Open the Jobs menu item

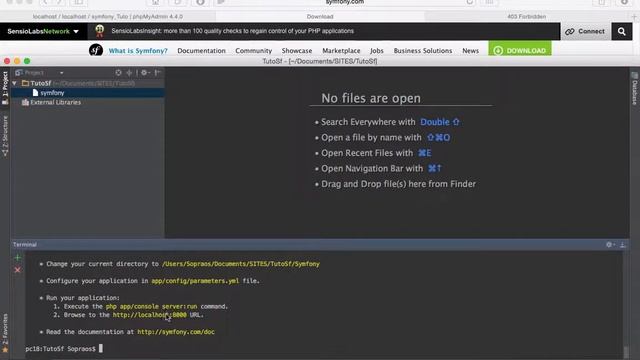377,51
